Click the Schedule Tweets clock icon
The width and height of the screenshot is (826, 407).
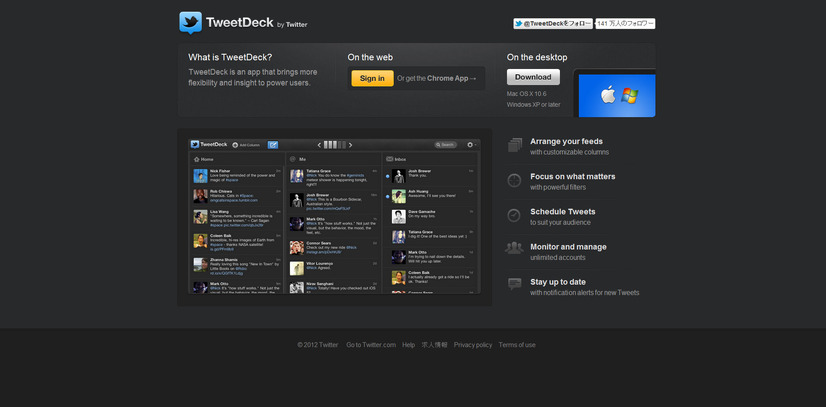click(x=514, y=215)
